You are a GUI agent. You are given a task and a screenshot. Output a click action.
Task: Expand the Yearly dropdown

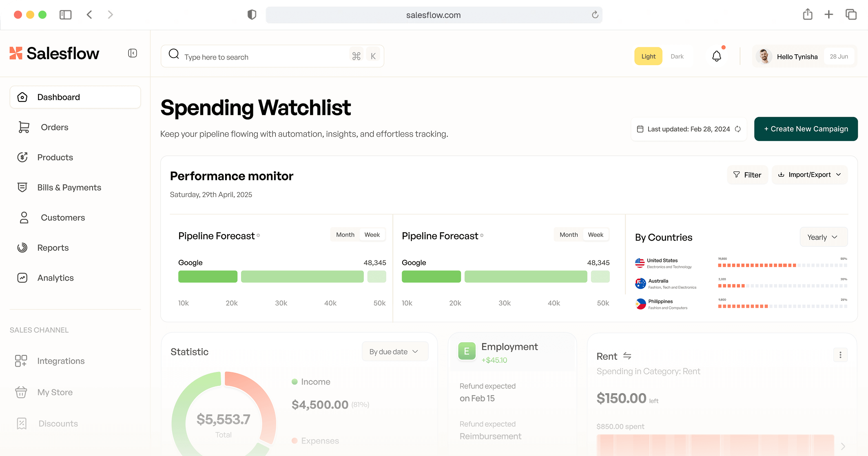click(x=823, y=237)
